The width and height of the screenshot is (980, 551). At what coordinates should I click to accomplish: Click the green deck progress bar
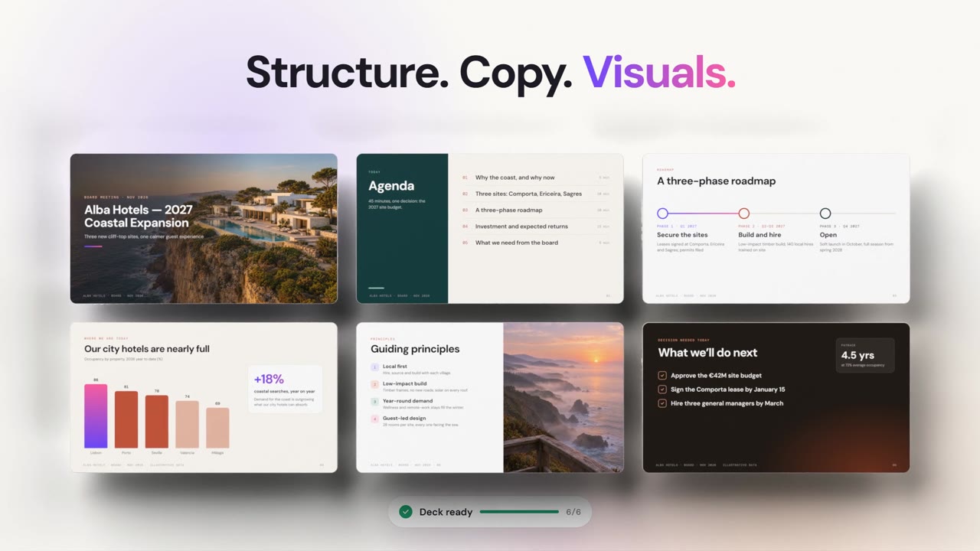pos(519,512)
